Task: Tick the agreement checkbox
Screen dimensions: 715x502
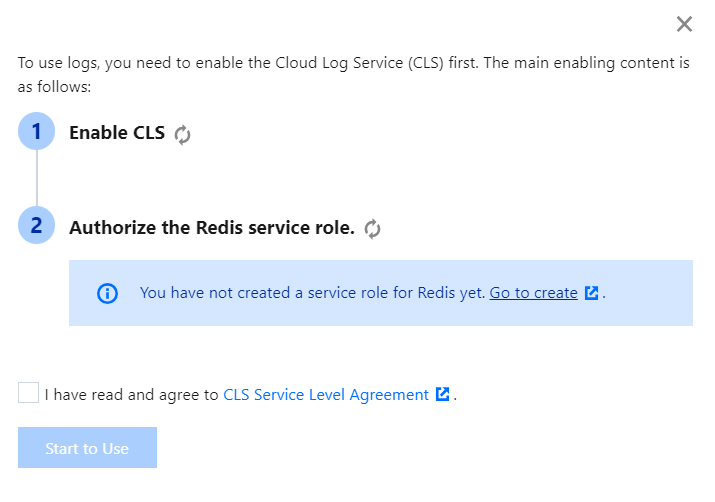Action: (28, 393)
